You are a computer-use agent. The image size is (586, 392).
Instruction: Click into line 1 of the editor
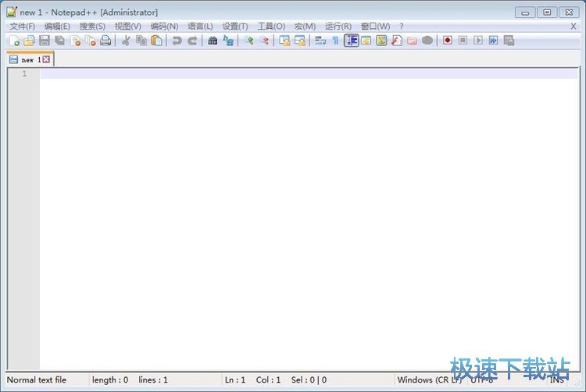pyautogui.click(x=309, y=73)
